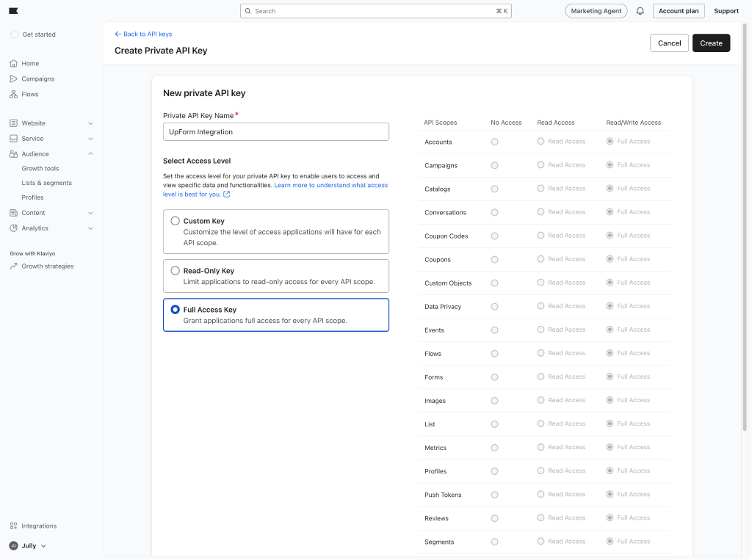Open Account plan
The width and height of the screenshot is (752, 560).
tap(678, 11)
